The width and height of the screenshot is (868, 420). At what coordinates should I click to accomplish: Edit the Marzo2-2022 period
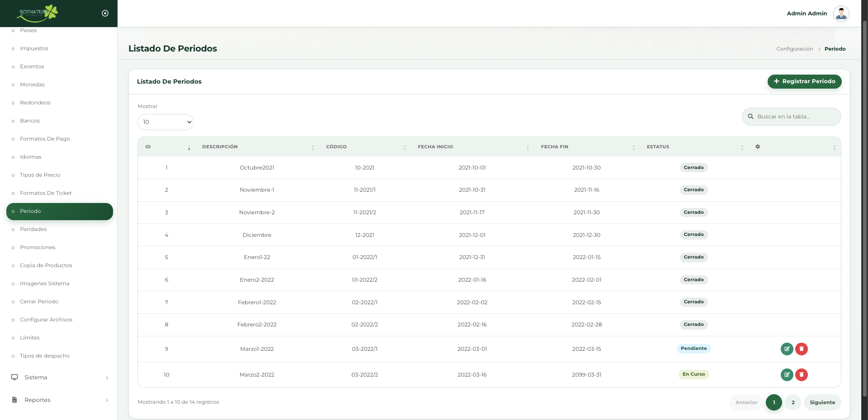pyautogui.click(x=787, y=375)
